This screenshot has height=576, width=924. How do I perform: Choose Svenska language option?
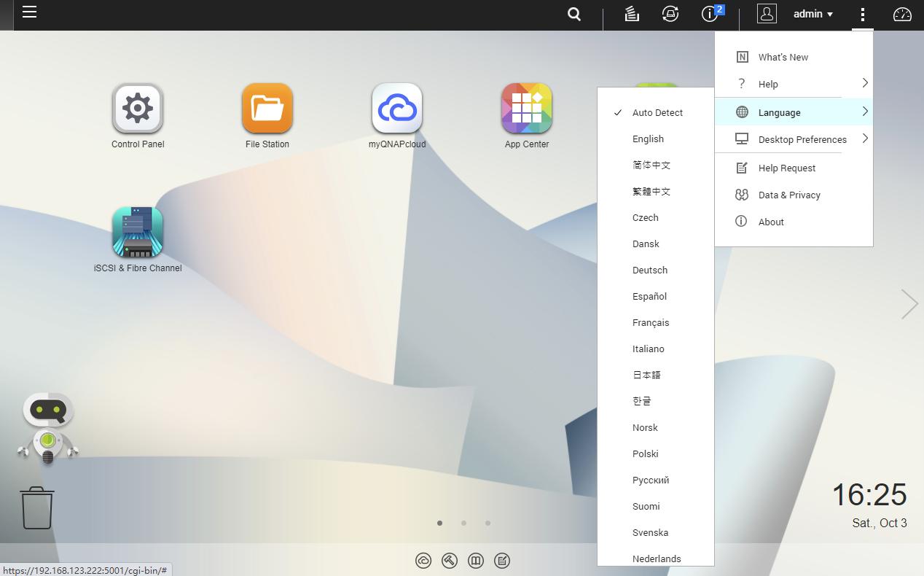click(x=656, y=532)
